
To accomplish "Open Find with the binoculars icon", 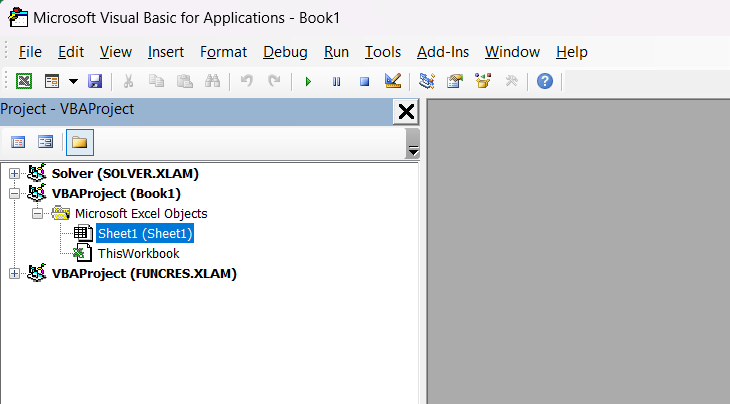I will point(212,81).
